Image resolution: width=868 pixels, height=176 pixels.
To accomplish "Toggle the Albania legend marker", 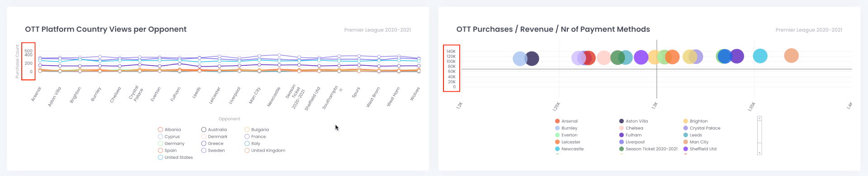I will click(x=160, y=130).
